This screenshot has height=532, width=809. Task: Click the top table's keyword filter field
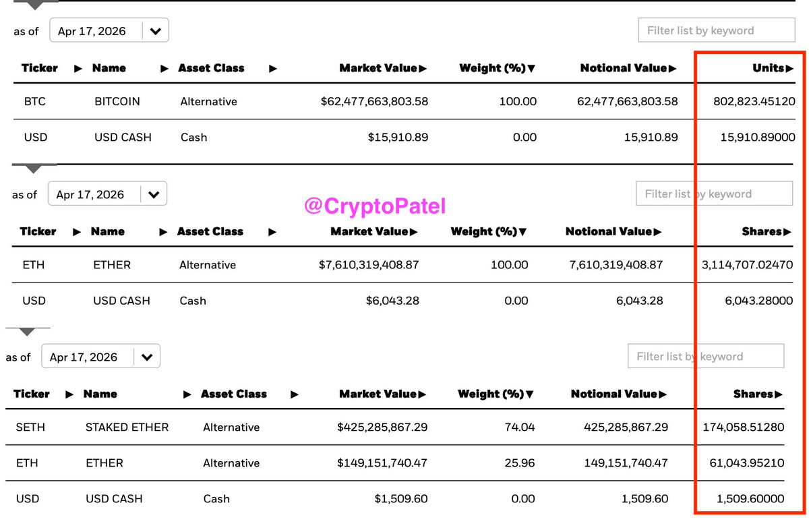click(x=716, y=30)
